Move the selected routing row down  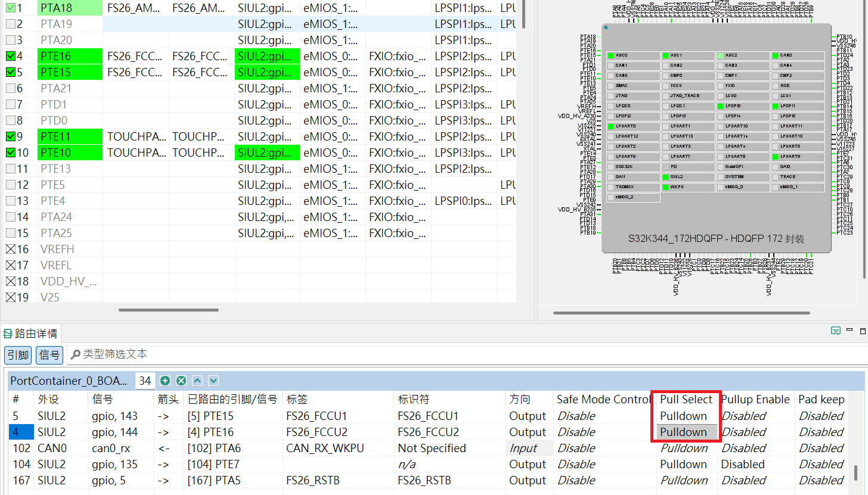pyautogui.click(x=213, y=381)
